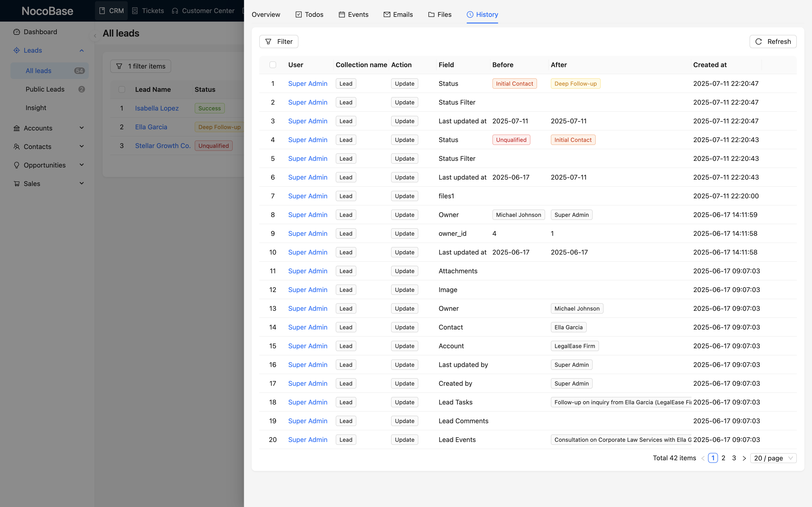
Task: Click the Super Admin link in row 1
Action: (x=308, y=83)
